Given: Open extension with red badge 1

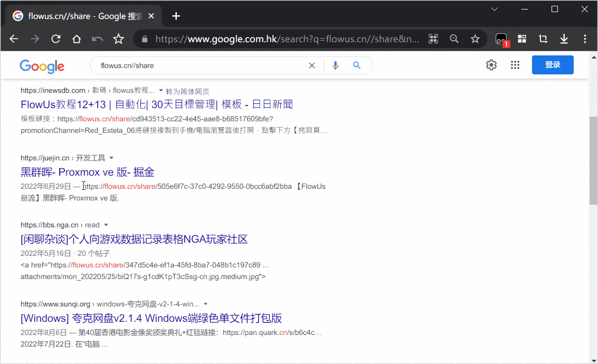Looking at the screenshot, I should (501, 40).
